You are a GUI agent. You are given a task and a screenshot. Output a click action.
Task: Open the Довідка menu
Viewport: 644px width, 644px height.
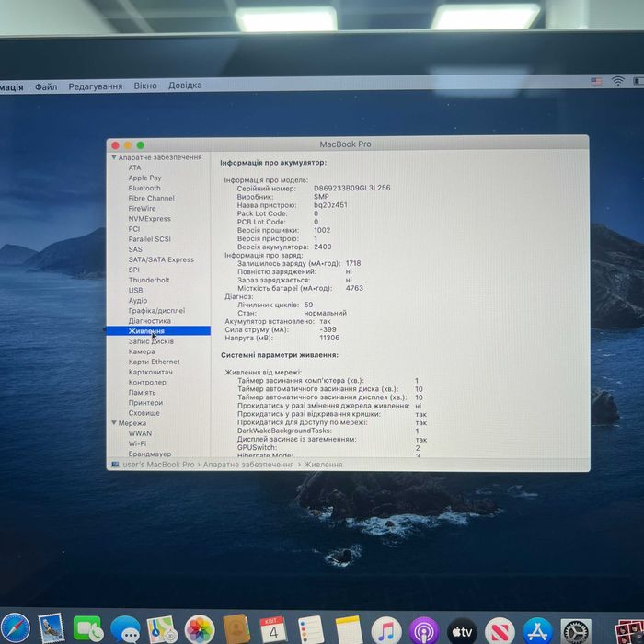(x=185, y=85)
